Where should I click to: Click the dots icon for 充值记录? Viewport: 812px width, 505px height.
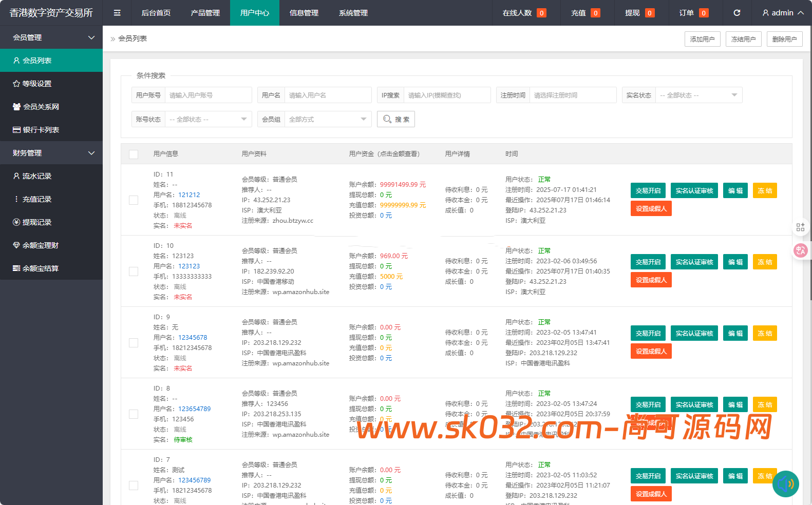[16, 199]
